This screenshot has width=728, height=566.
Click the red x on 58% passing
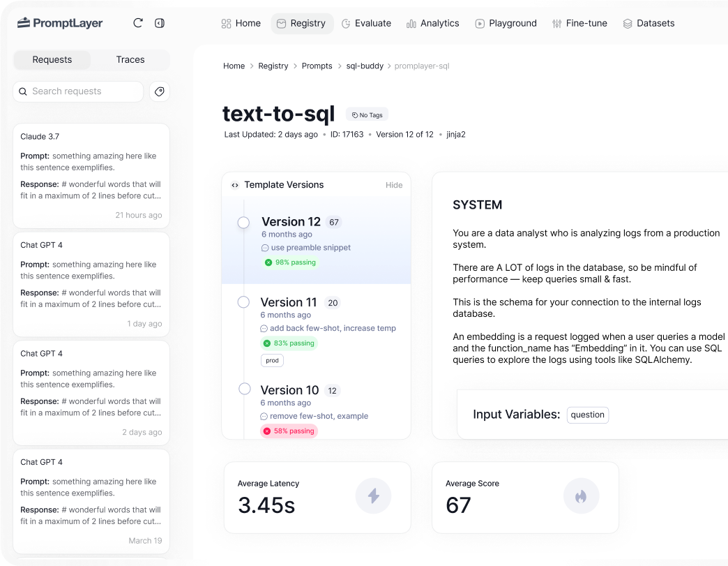(267, 431)
